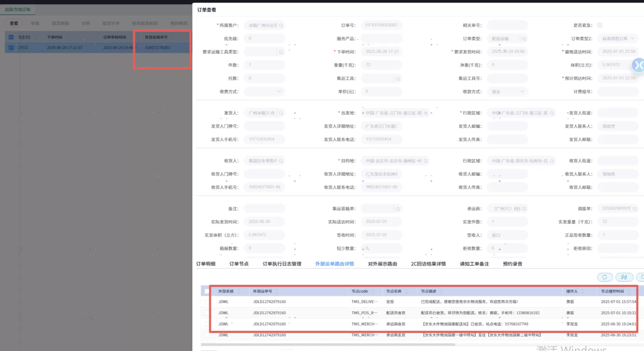Toggle the 是否紧急 checkbox

(599, 25)
